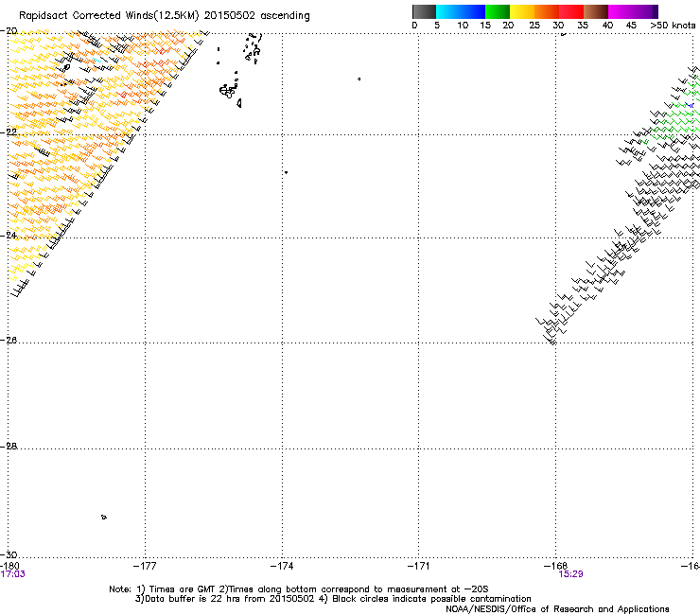
Task: Click the longitude label '-168'
Action: click(x=555, y=567)
